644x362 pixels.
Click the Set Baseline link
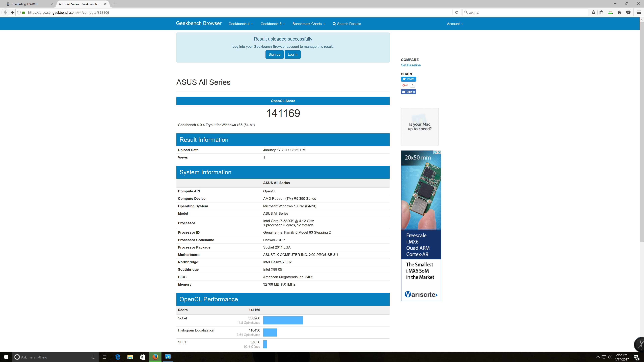411,65
